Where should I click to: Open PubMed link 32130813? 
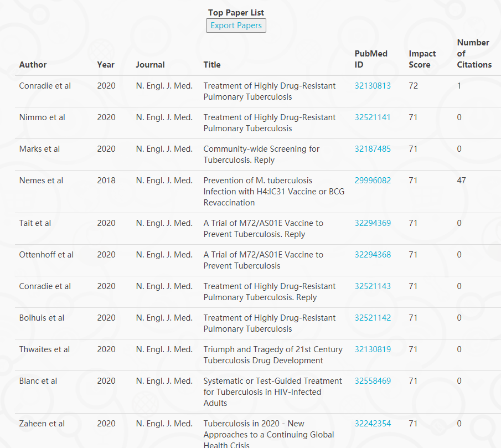373,86
